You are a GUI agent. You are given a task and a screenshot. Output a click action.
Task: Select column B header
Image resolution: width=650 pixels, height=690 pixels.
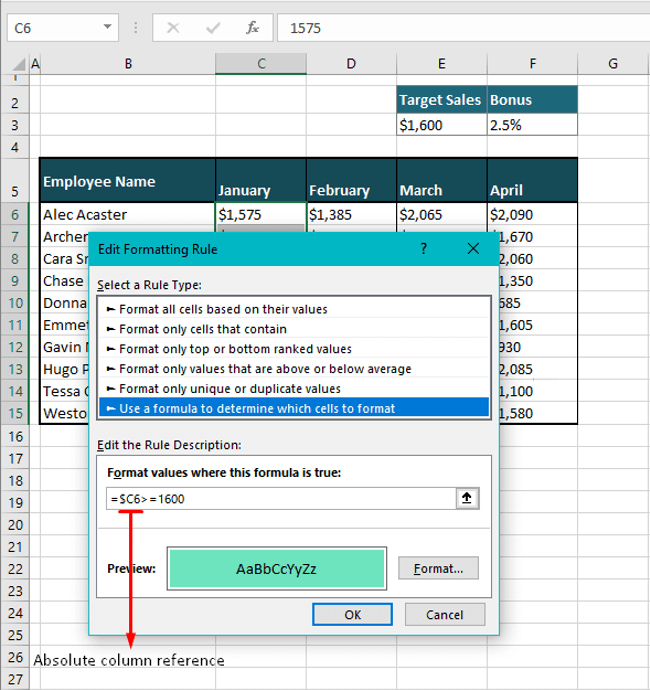click(128, 64)
